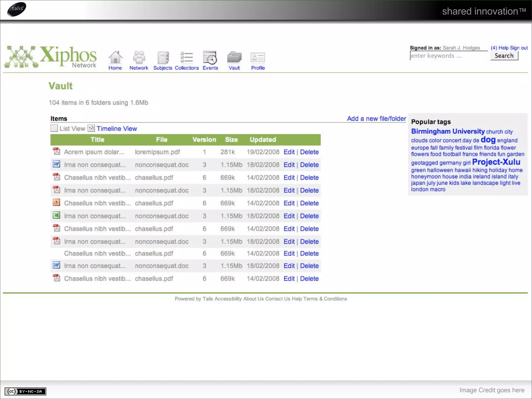Click the landscape tag

coord(485,183)
